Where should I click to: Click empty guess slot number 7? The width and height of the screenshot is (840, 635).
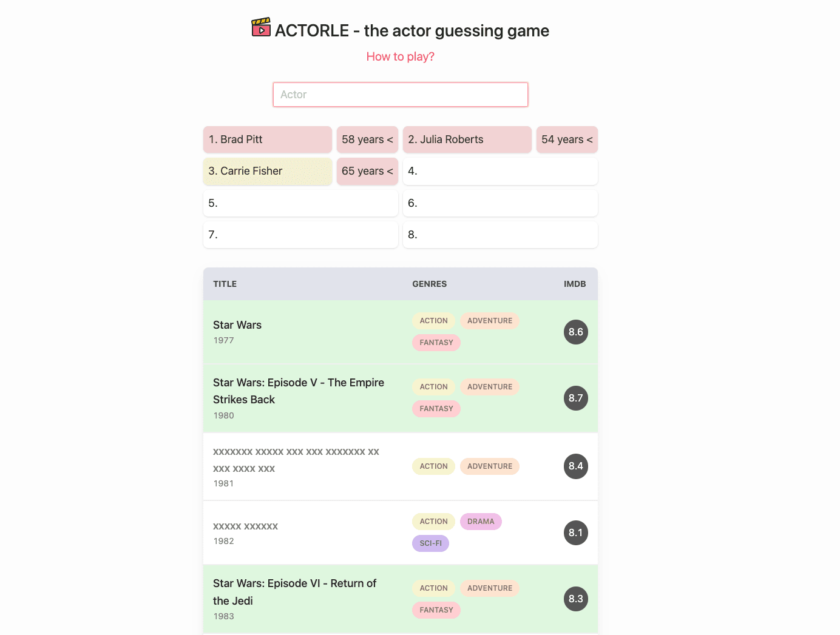coord(300,235)
